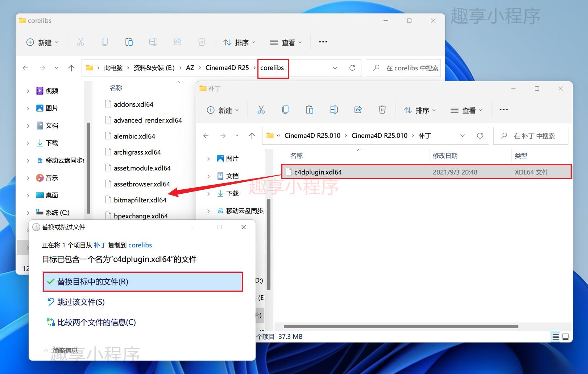Go up one level in 补丁 window
Screen dimensions: 588x374
[x=252, y=136]
